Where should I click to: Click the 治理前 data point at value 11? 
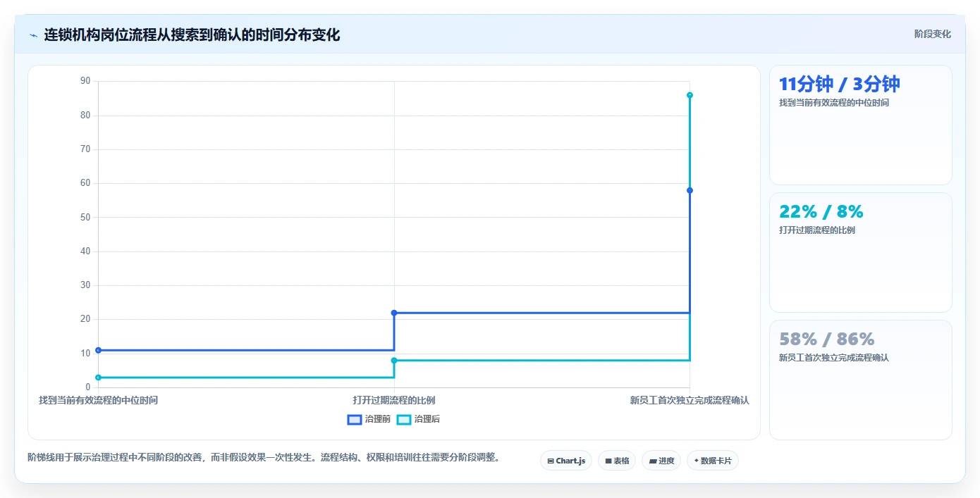click(x=98, y=350)
